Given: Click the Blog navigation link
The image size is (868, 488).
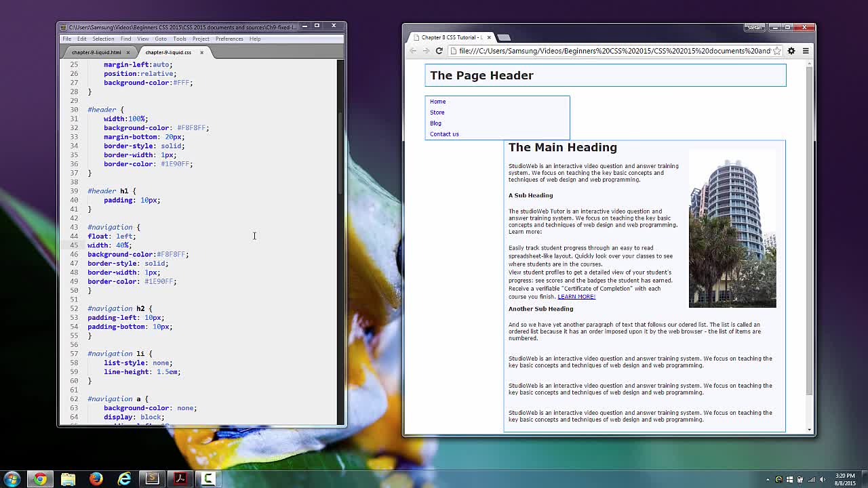Looking at the screenshot, I should click(435, 123).
